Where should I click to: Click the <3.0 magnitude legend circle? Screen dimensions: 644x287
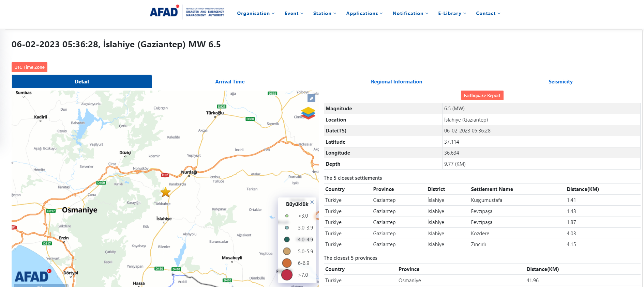287,216
